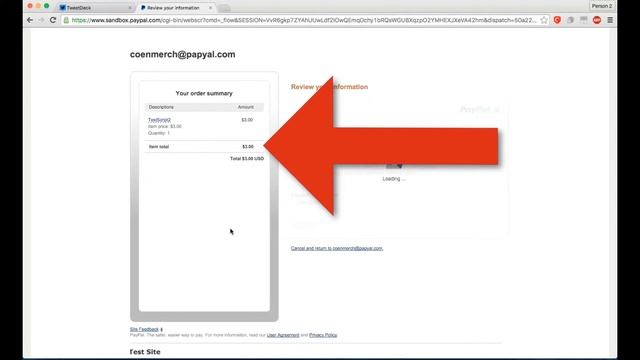Click the Loading ... text

coord(394,179)
